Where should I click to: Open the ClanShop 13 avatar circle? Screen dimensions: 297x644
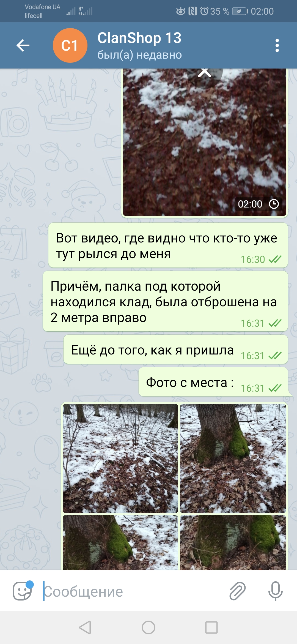pyautogui.click(x=70, y=45)
